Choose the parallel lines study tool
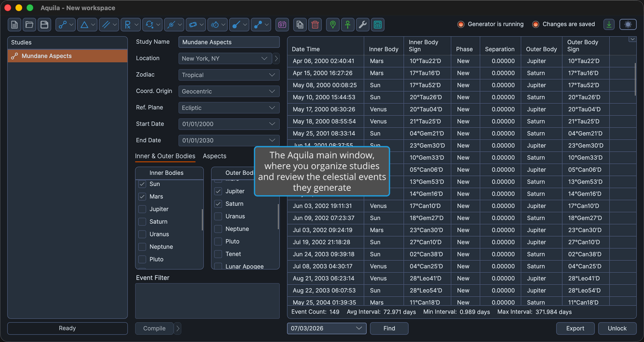 click(x=109, y=25)
